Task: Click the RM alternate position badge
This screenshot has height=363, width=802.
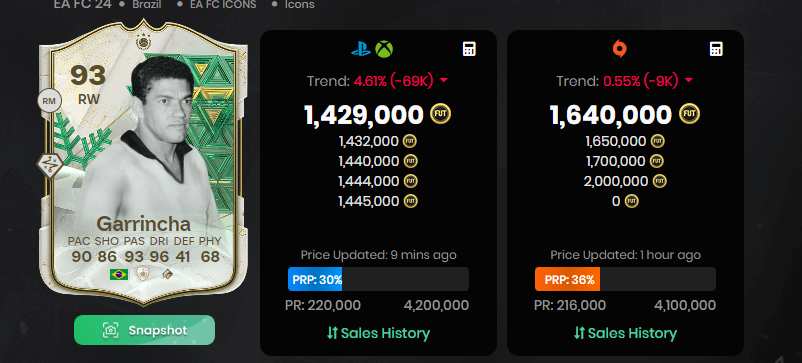Action: coord(50,101)
